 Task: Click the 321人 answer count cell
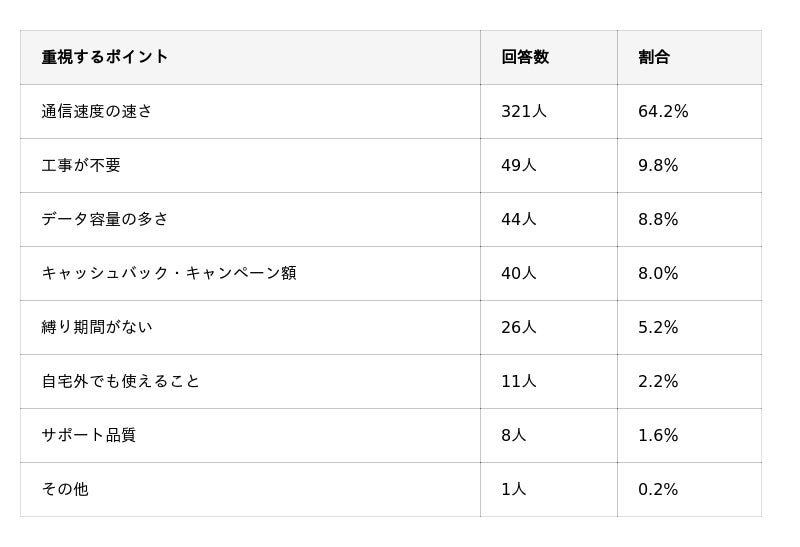[524, 111]
